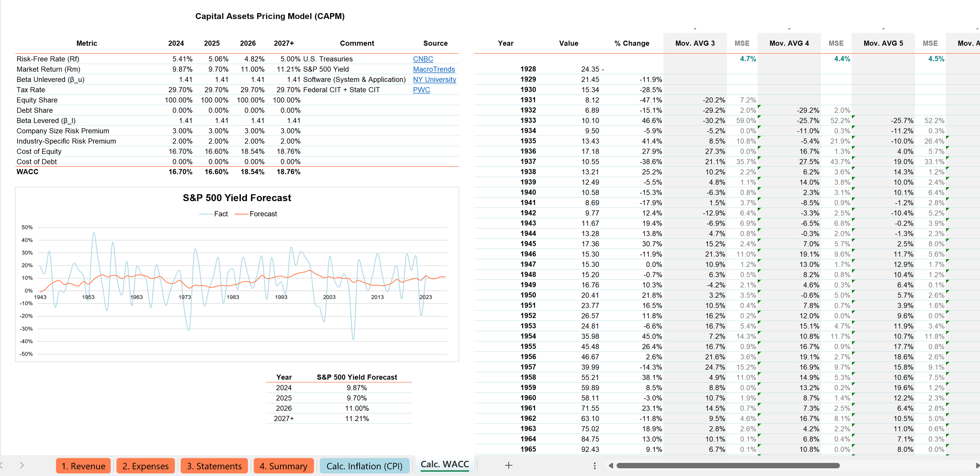
Task: Select year 1928 in data table
Action: tap(528, 69)
